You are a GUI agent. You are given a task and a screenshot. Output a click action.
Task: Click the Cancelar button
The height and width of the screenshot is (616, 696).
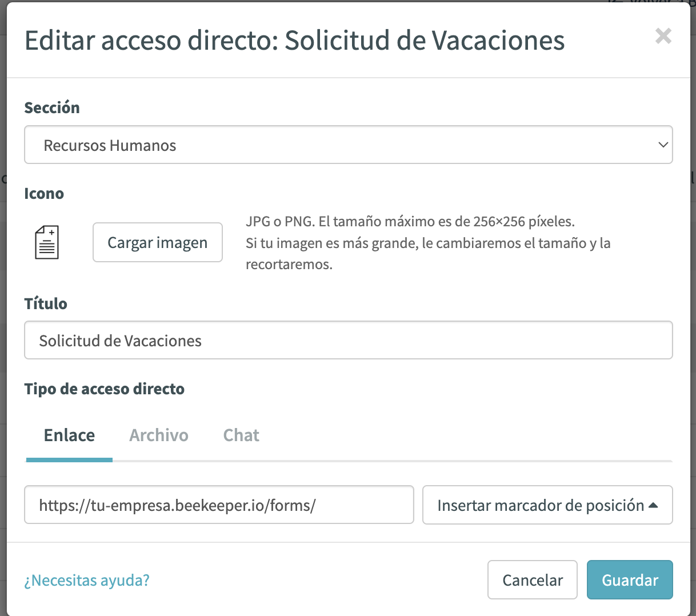533,580
